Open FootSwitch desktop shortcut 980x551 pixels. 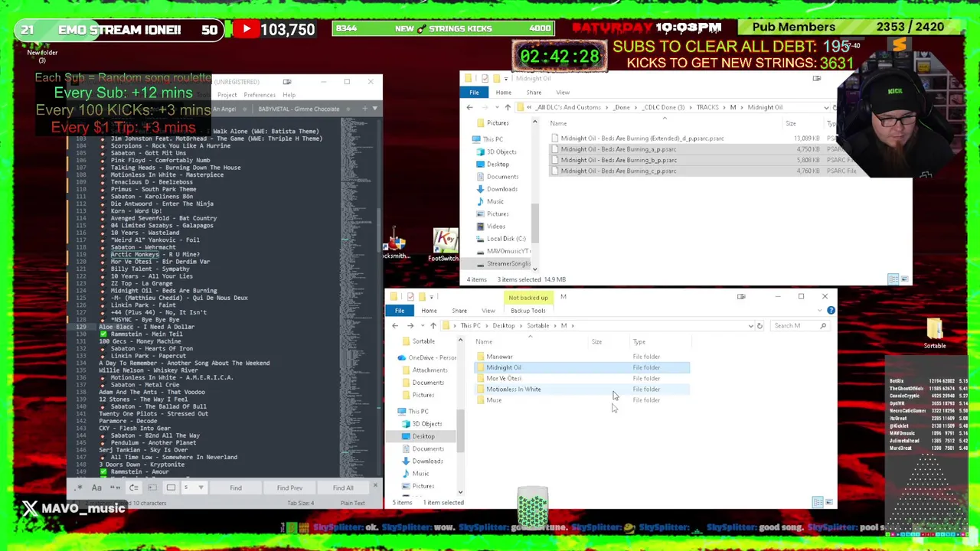pos(444,245)
